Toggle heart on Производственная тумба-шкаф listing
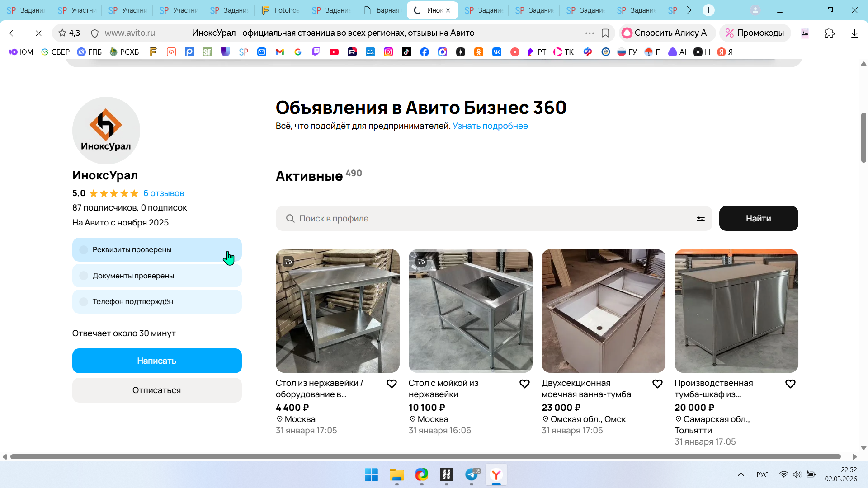Screen dimensions: 868x488 pos(790,384)
